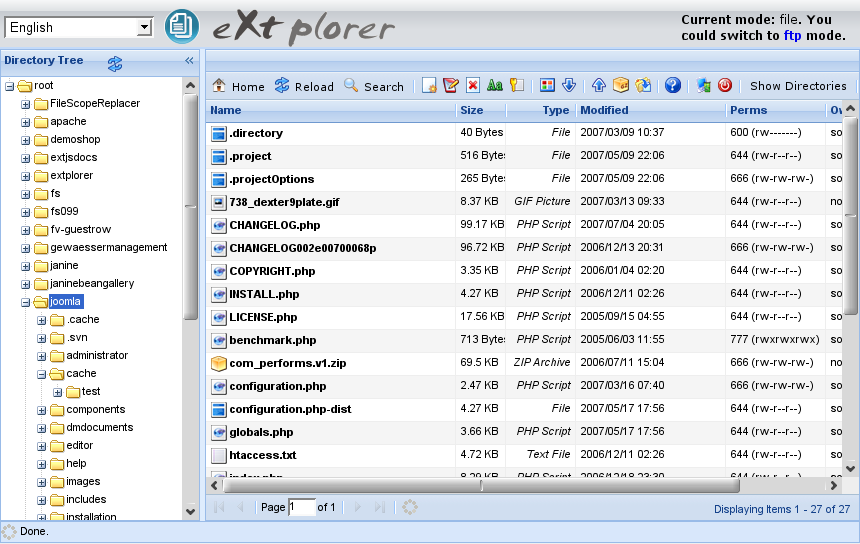The height and width of the screenshot is (544, 860).
Task: Expand the test subfolder node
Action: tap(57, 393)
